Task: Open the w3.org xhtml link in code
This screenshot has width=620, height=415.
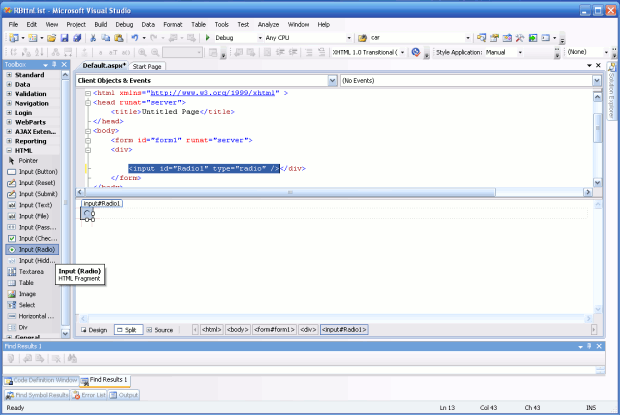Action: point(214,91)
